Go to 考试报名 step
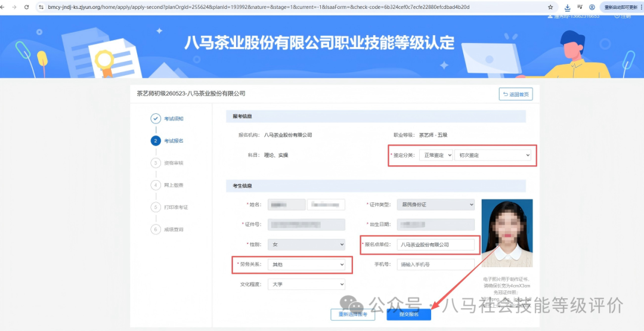644x331 pixels. tap(174, 141)
